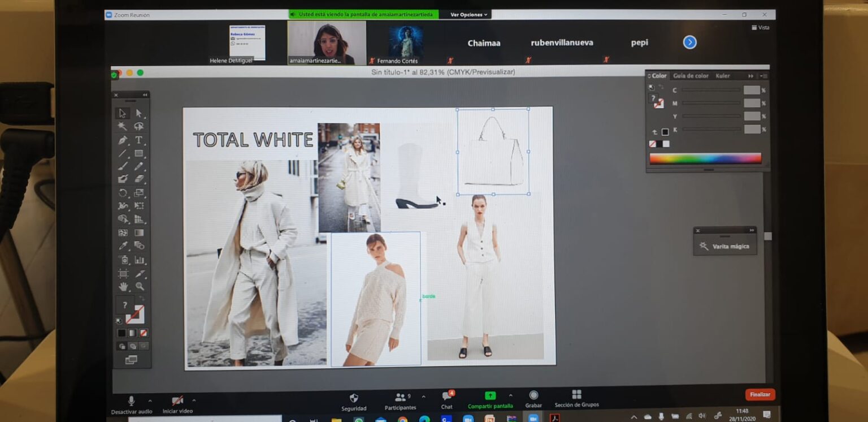Click the M magenta slider
This screenshot has height=422, width=868.
tap(711, 103)
